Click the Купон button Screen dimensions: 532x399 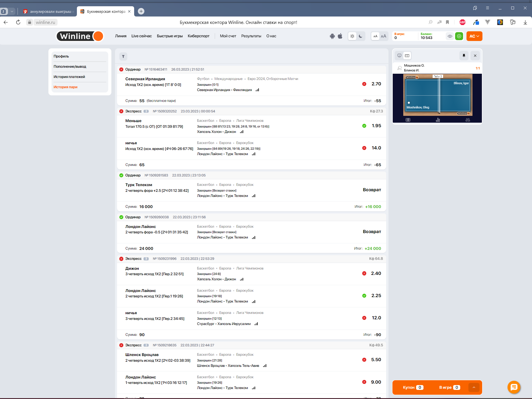click(413, 387)
